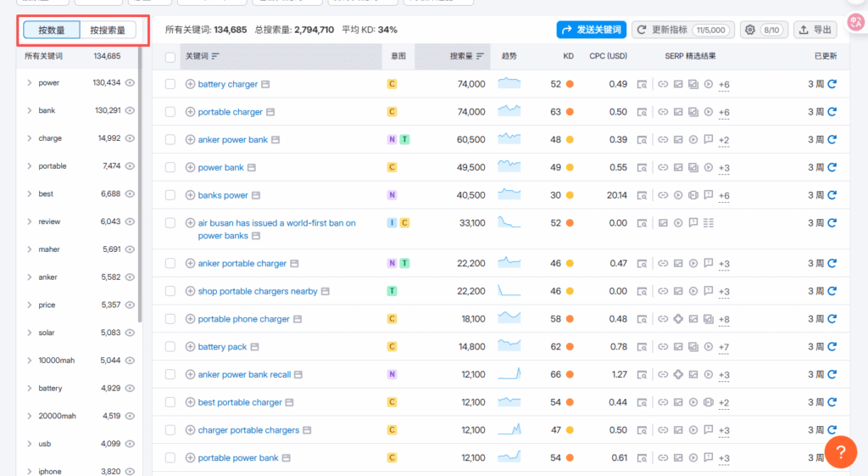Click the trend chart for anker power bank recall
This screenshot has height=476, width=868.
click(509, 374)
